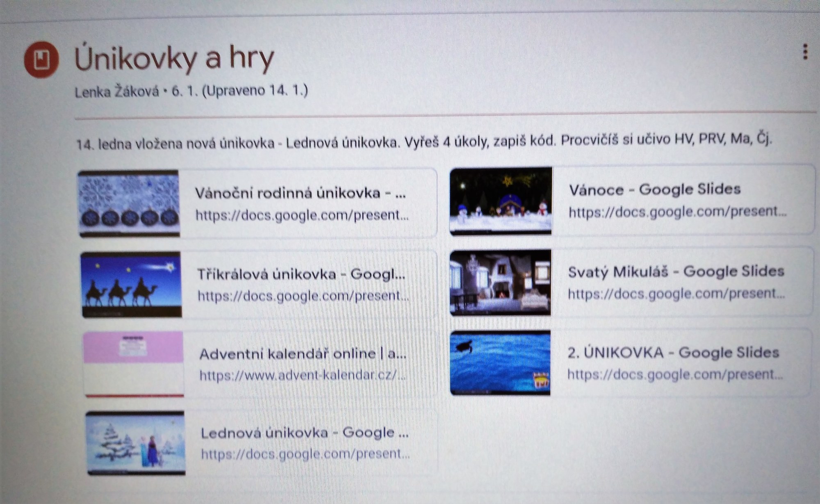Click 2. ÚNIKOVKA - Google Slides title
The width and height of the screenshot is (820, 504).
point(673,353)
